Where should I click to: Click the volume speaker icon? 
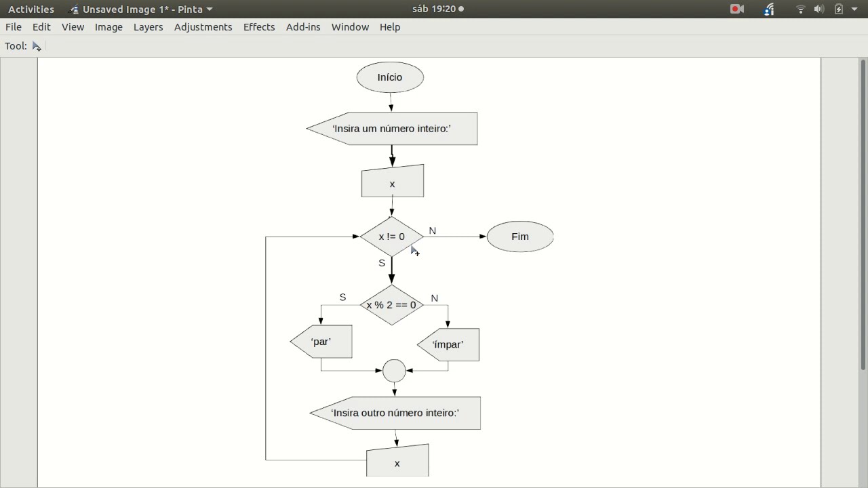point(819,9)
